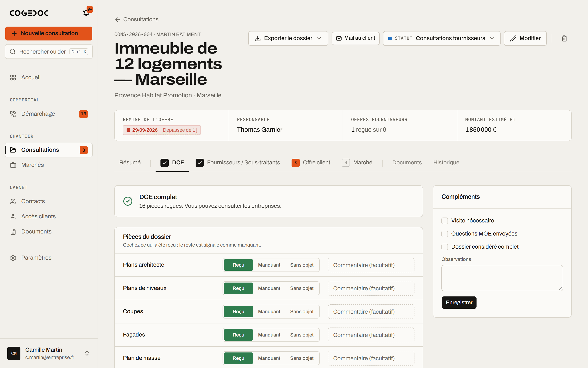Check Visite nécessaire
This screenshot has height=368, width=588.
point(445,221)
